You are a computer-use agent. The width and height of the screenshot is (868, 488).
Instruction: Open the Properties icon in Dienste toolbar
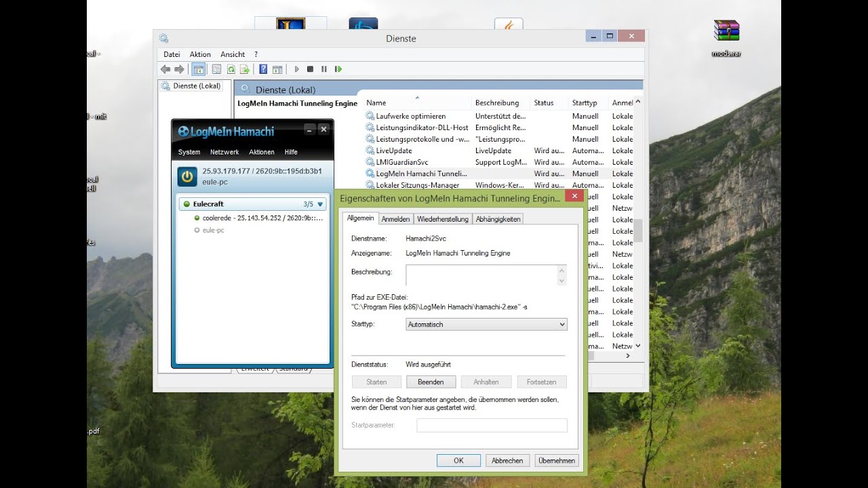[x=216, y=69]
